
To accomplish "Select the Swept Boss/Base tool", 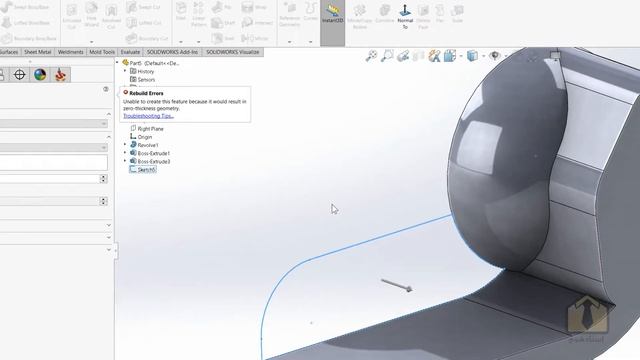I will [25, 7].
